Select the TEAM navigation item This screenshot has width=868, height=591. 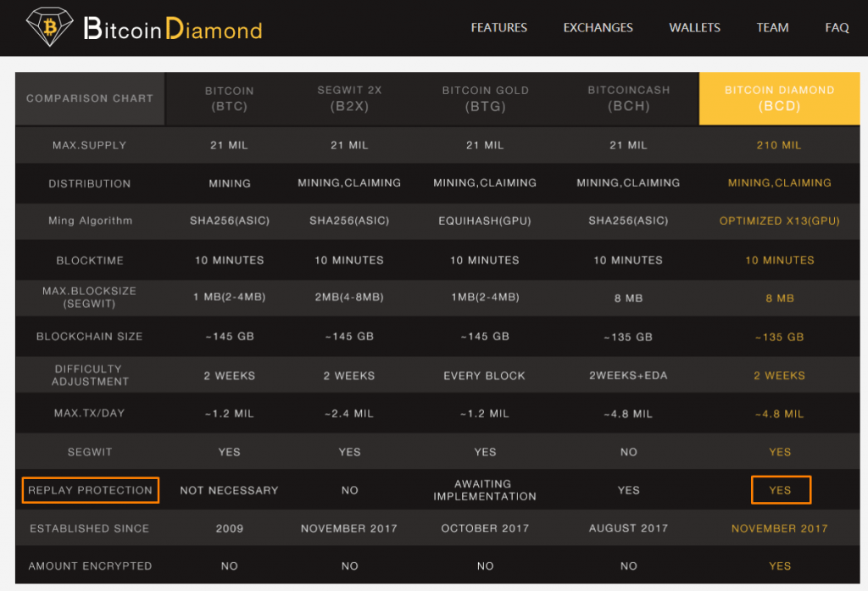[x=772, y=28]
